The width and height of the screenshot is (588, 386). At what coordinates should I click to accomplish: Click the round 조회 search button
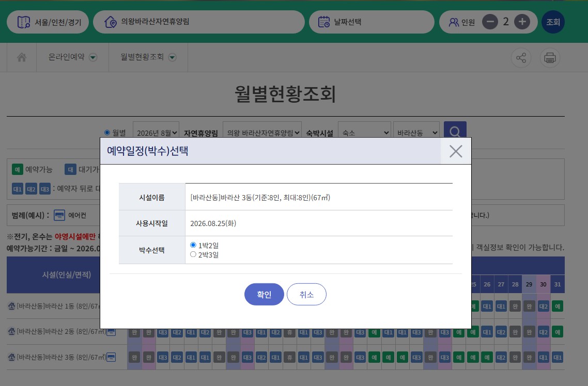pos(553,22)
